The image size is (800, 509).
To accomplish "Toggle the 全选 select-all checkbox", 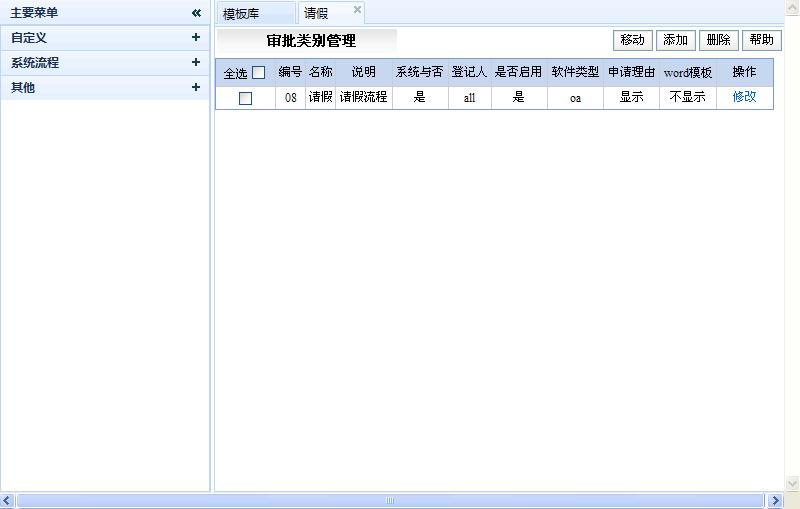I will click(x=258, y=73).
